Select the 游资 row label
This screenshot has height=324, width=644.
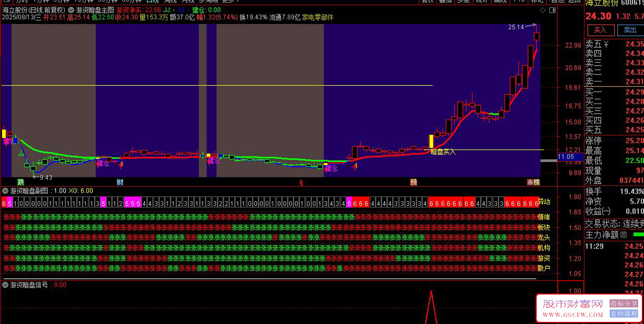point(544,258)
